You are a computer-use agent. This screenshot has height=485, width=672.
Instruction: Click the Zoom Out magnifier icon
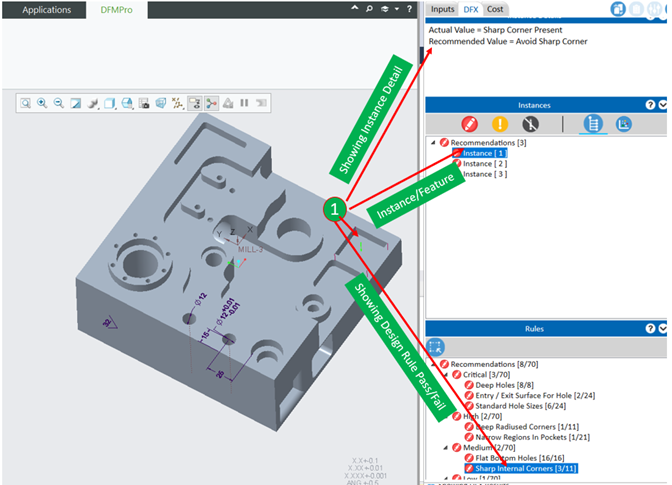coord(59,103)
